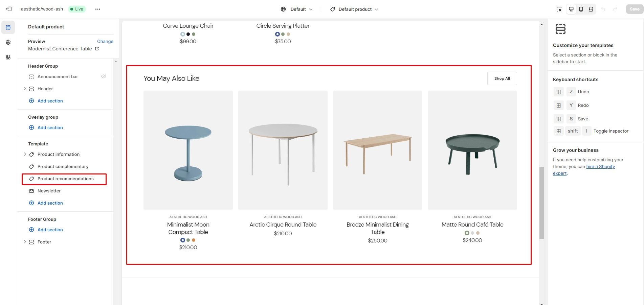This screenshot has height=305, width=644.
Task: Select orange swatch on Minimalist Moon table
Action: click(x=194, y=240)
